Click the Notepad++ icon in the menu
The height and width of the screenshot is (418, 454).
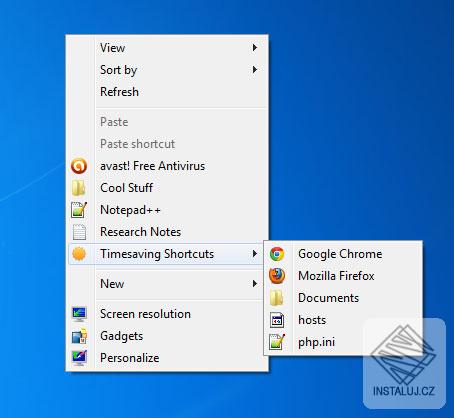tap(79, 210)
